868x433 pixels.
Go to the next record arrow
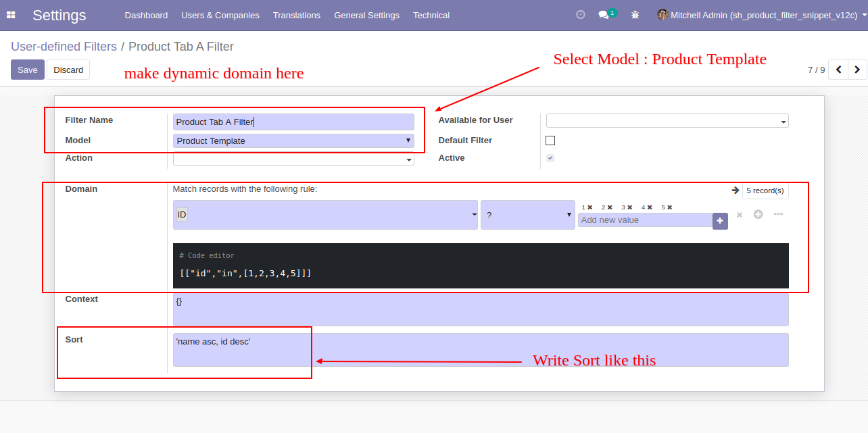coord(857,70)
